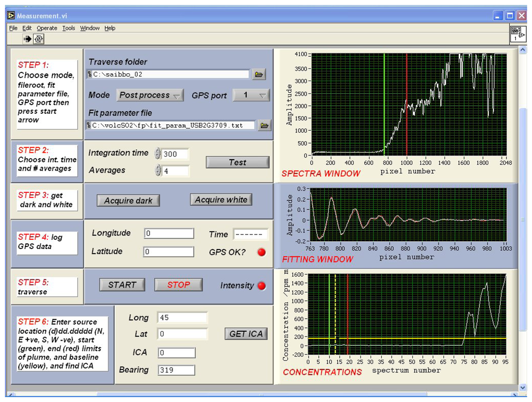Browse for Traverse folder using folder icon

(x=259, y=74)
